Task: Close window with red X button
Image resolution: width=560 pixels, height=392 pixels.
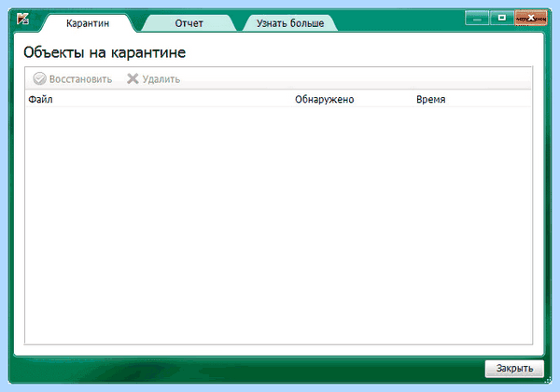Action: [531, 18]
